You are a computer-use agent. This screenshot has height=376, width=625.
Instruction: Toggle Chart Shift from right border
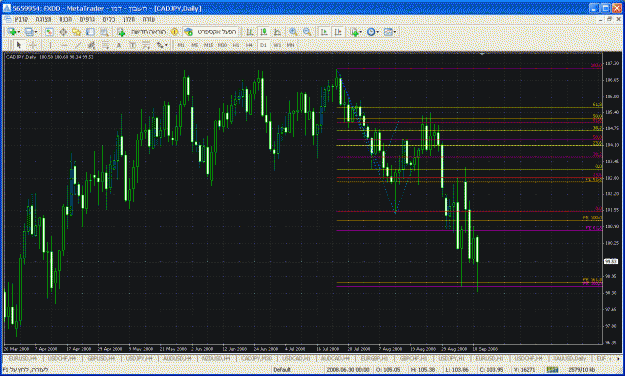click(x=338, y=32)
